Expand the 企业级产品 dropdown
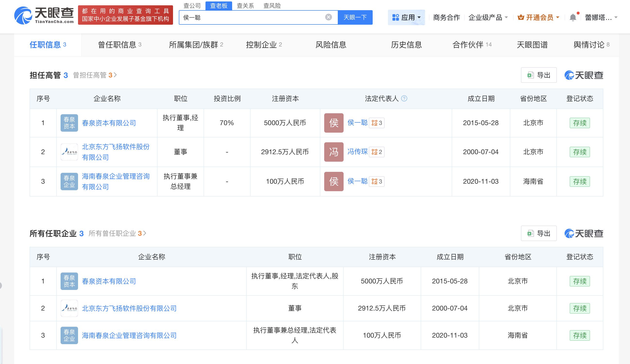This screenshot has width=630, height=364. pos(488,17)
